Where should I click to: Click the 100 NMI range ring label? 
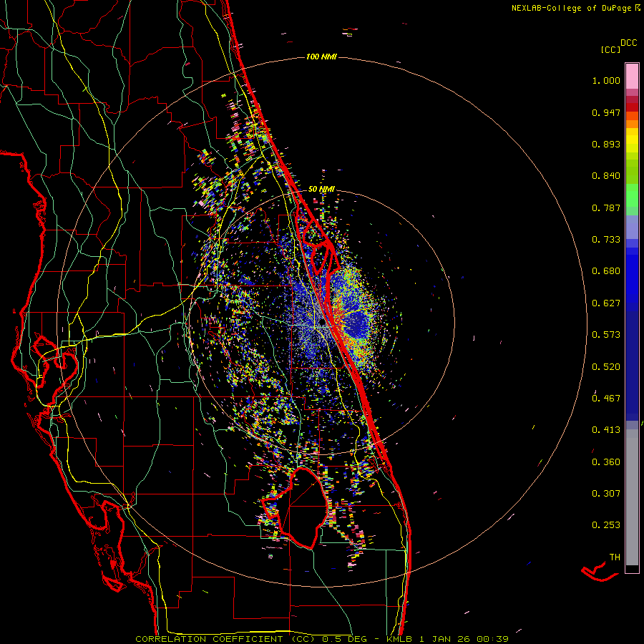click(321, 57)
